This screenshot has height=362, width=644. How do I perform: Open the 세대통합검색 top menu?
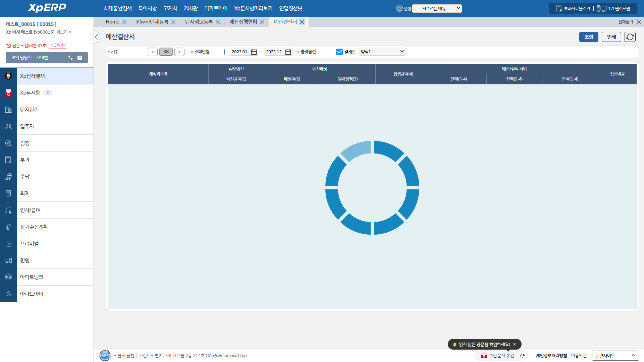coord(118,8)
